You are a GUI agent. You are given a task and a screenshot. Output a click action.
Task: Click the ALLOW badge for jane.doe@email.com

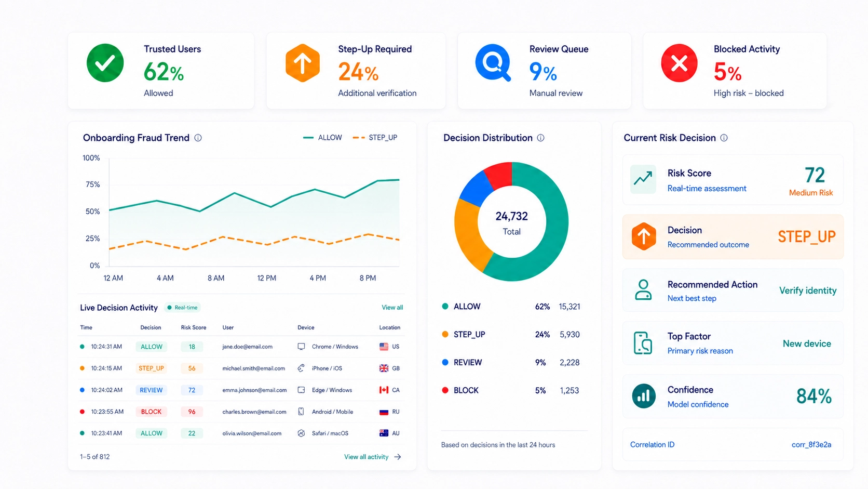152,347
